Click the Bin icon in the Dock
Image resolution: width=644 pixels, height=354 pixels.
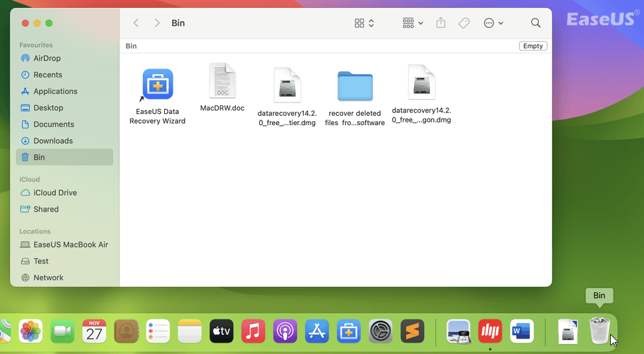coord(599,331)
